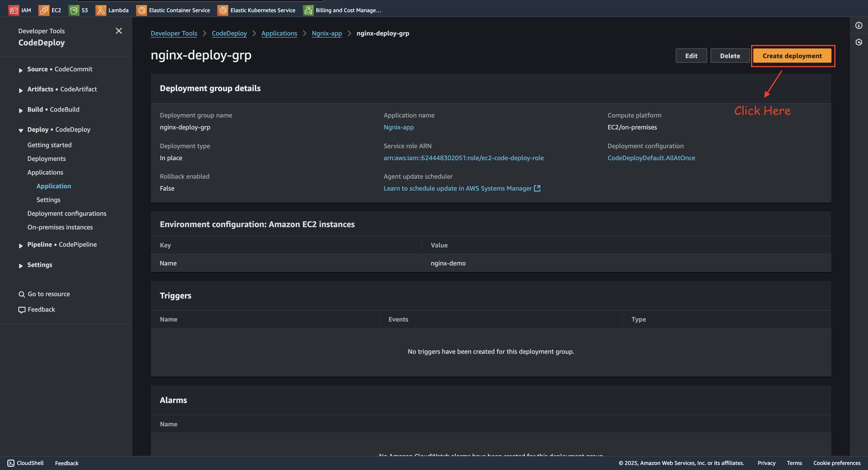The height and width of the screenshot is (470, 868).
Task: Click the In place deployment type value
Action: 171,158
